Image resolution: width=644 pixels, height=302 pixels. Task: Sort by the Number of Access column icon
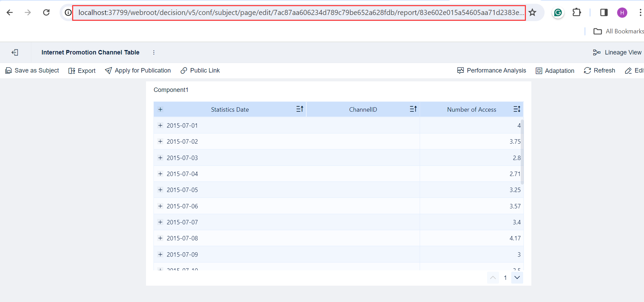coord(517,109)
